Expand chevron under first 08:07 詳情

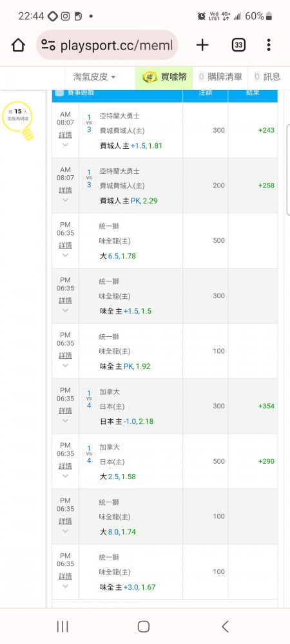65,145
